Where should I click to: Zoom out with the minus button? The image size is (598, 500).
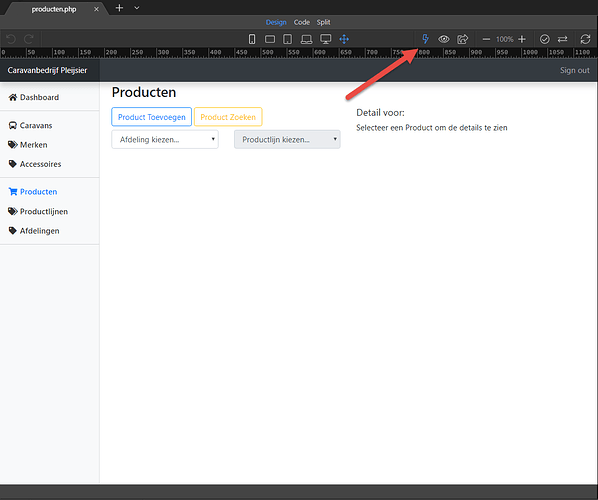click(486, 39)
